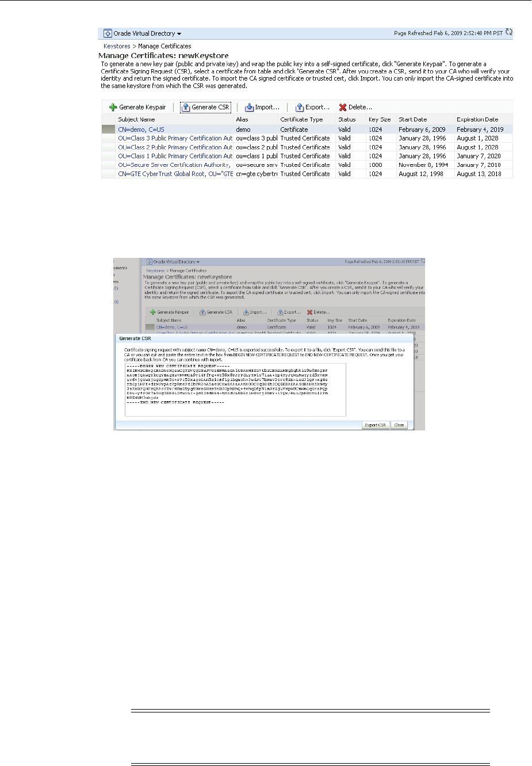Click Delete... in the upper screenshot toolbar
Viewport: 532px width, 766px height.
click(355, 107)
